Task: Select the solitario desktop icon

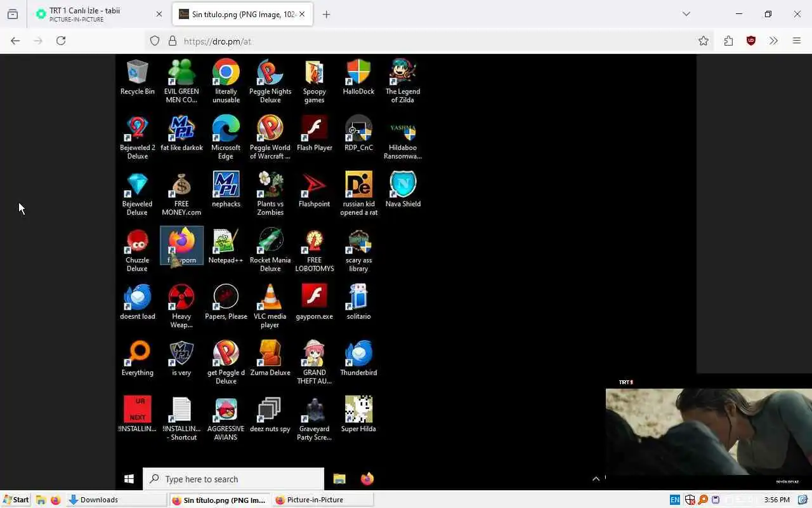Action: [x=358, y=303]
